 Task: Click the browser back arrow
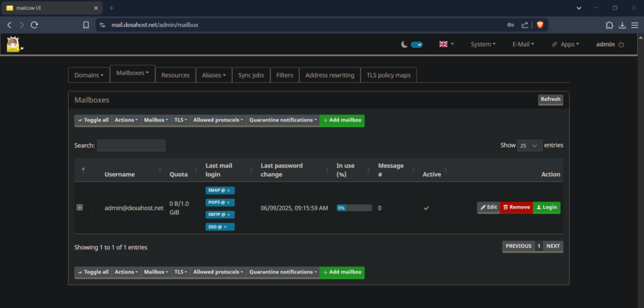9,25
